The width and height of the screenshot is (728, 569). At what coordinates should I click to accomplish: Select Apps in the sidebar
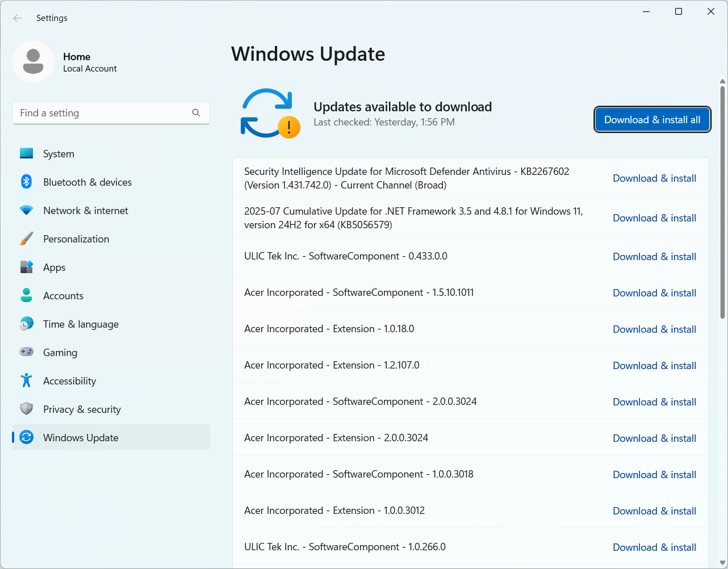point(111,267)
